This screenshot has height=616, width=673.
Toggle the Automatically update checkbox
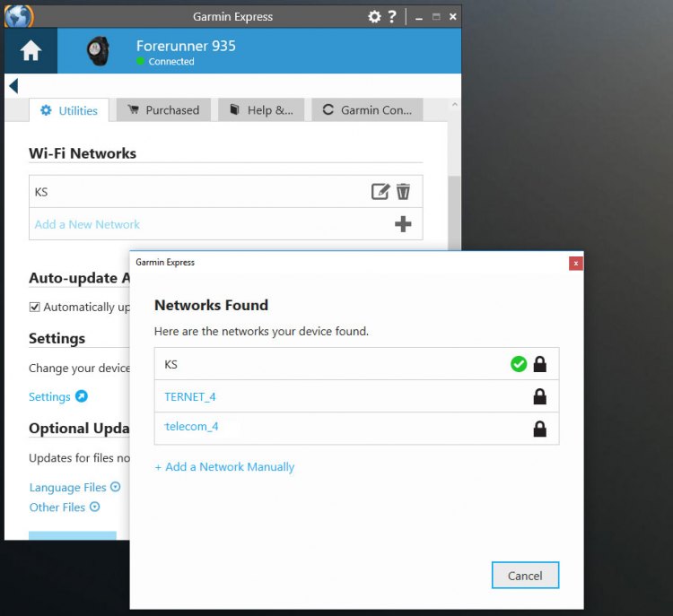click(x=35, y=308)
